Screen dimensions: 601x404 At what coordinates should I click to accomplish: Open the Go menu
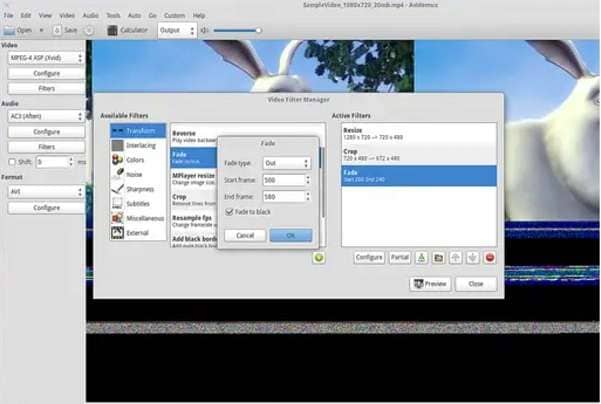click(x=153, y=15)
